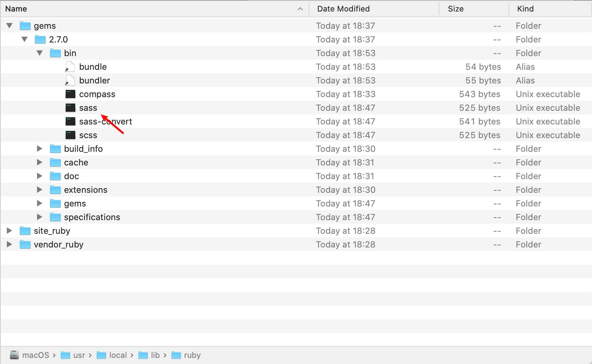Screen dimensions: 592x364
Task: Expand the site_ruby folder
Action: pos(10,231)
